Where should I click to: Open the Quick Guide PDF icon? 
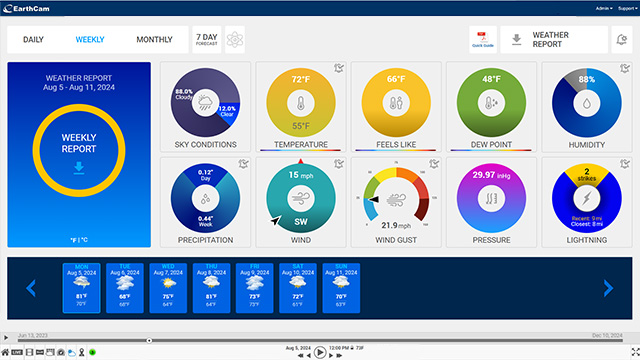pos(483,40)
